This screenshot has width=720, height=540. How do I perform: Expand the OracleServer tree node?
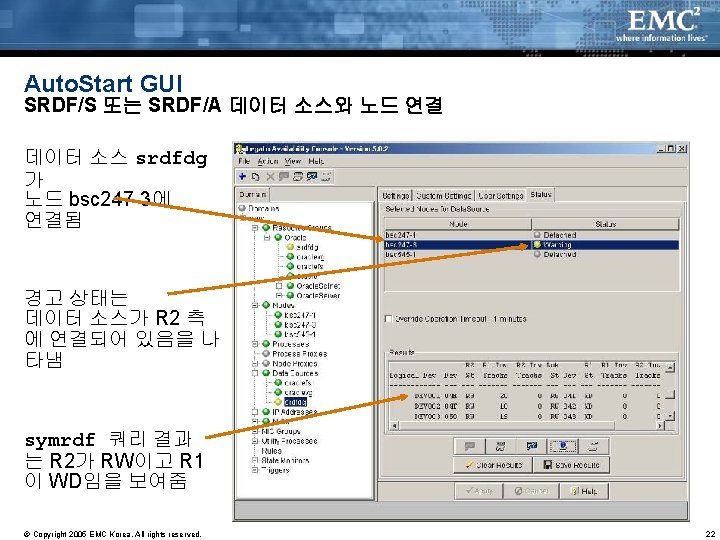(x=279, y=295)
